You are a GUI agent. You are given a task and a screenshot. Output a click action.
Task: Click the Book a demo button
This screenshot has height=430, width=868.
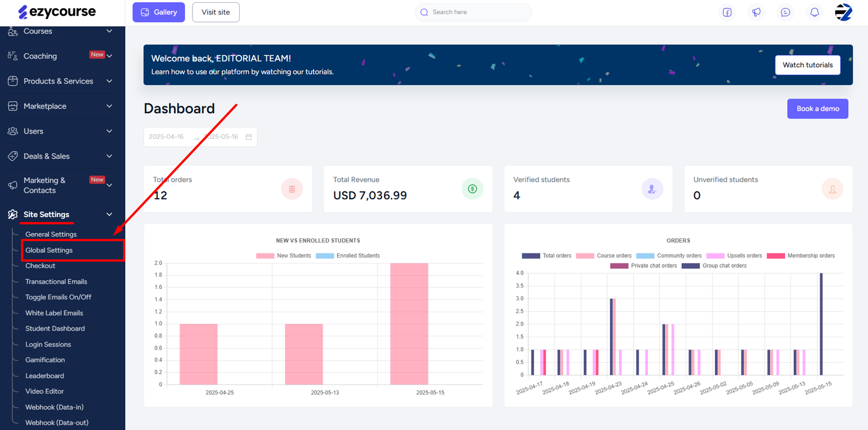click(818, 109)
